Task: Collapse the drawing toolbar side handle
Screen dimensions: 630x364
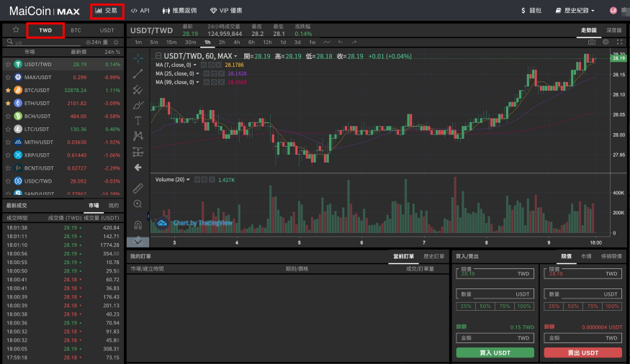Action: pos(148,217)
